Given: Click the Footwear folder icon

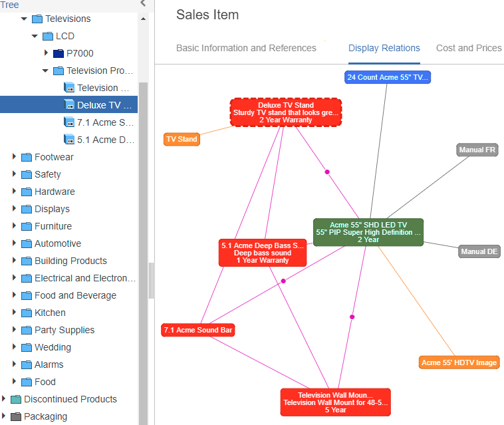Looking at the screenshot, I should coord(27,157).
